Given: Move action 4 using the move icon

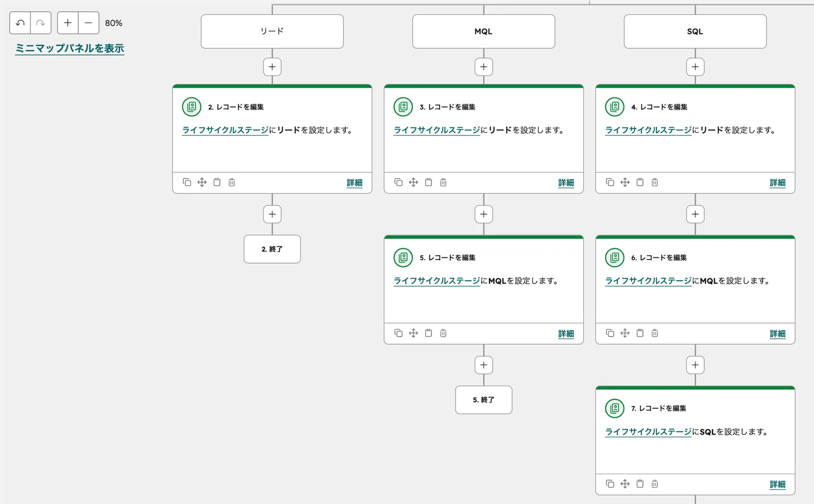Looking at the screenshot, I should point(625,182).
